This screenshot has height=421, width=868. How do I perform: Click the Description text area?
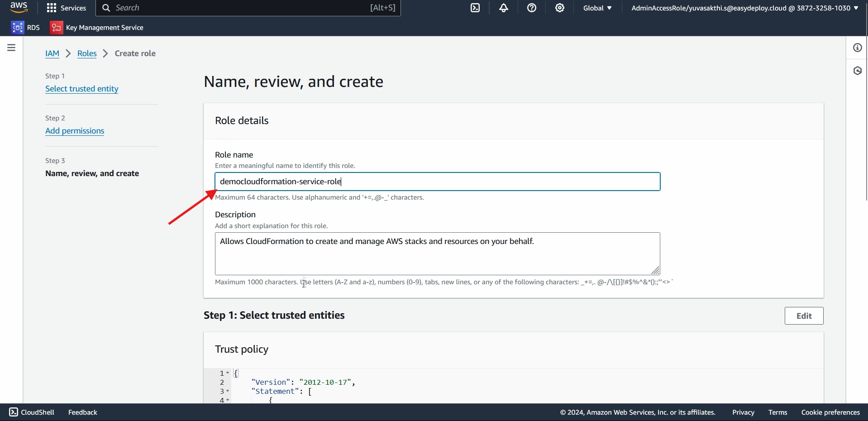click(x=438, y=254)
